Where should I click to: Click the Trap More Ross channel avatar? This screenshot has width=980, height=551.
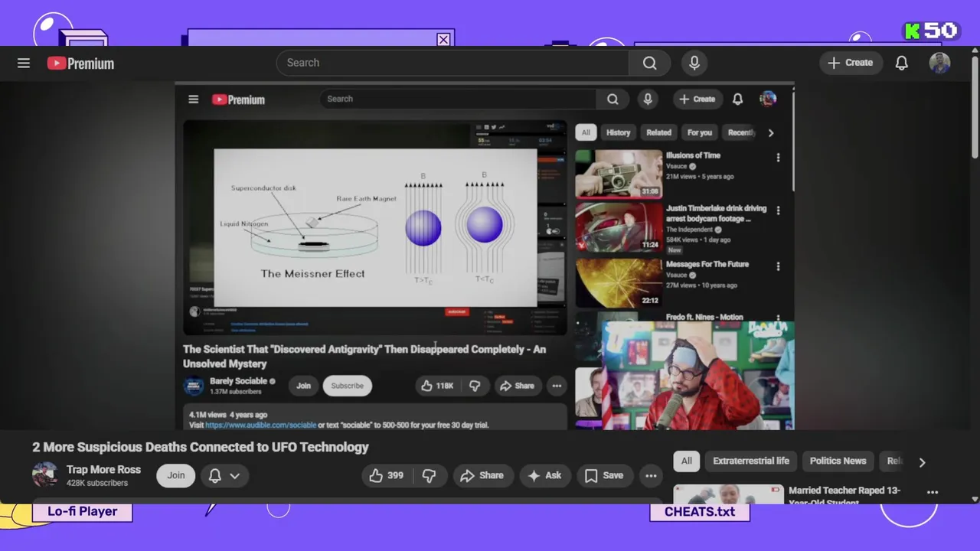[44, 474]
